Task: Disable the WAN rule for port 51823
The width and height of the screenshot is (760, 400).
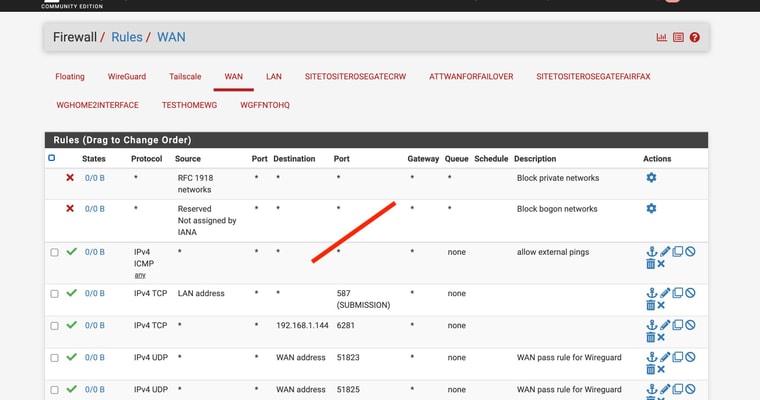Action: pyautogui.click(x=690, y=357)
